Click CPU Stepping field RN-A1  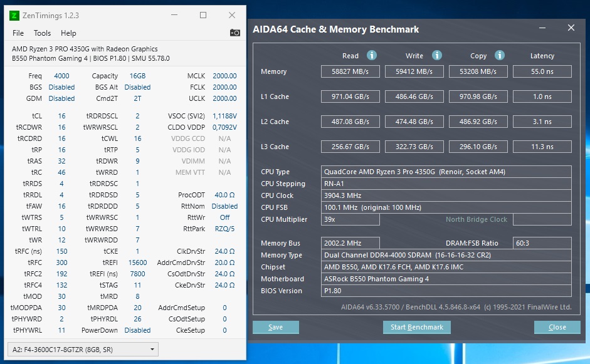[x=446, y=184]
